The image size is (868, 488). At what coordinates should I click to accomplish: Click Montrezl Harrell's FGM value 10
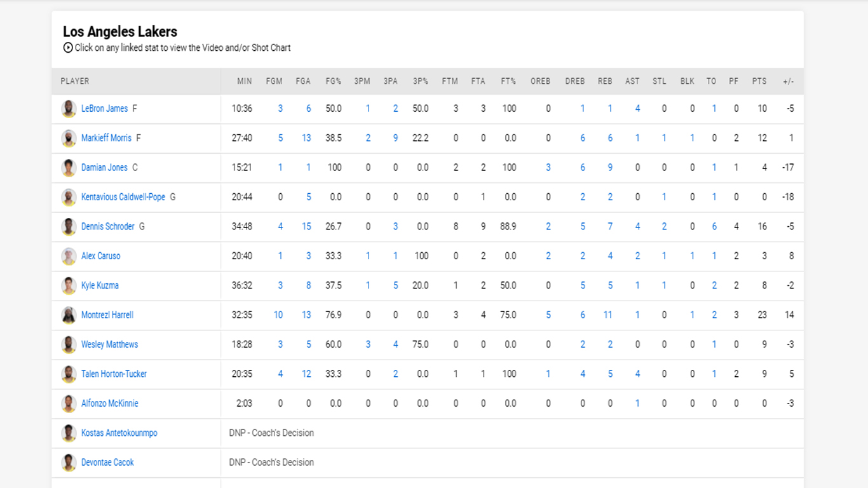click(278, 315)
